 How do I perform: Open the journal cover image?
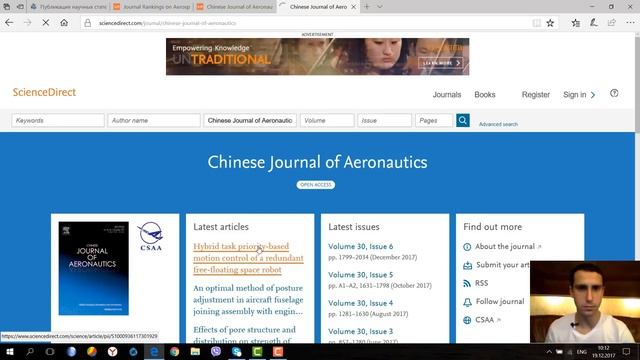(x=93, y=268)
